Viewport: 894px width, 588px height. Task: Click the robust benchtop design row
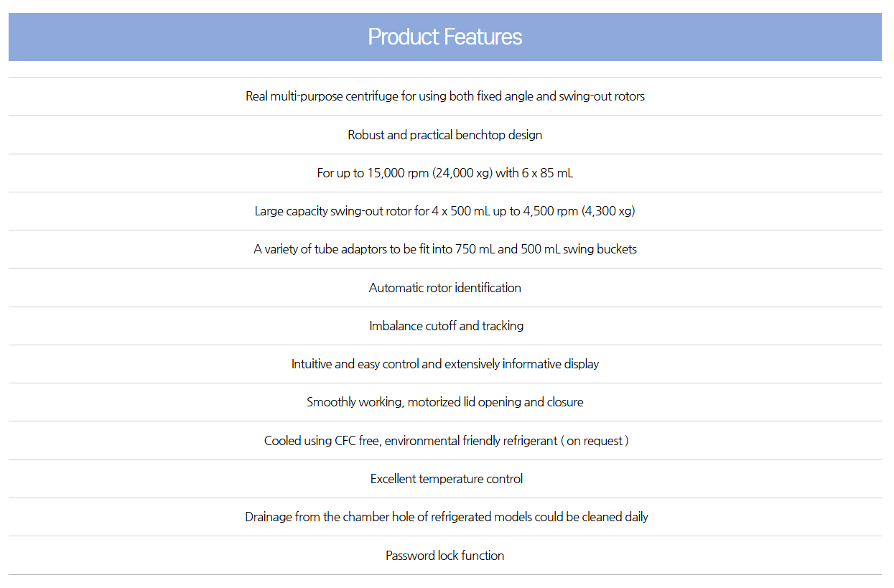point(445,135)
